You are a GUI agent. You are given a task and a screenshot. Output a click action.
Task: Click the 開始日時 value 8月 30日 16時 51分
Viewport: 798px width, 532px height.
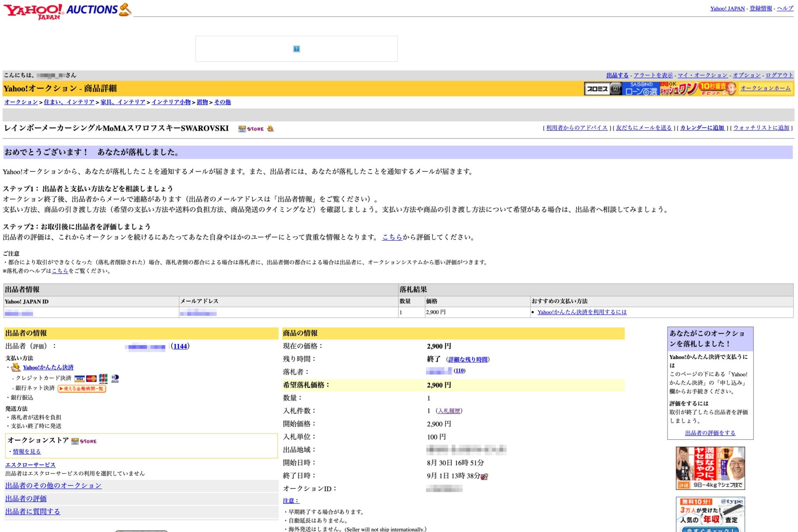click(x=455, y=463)
